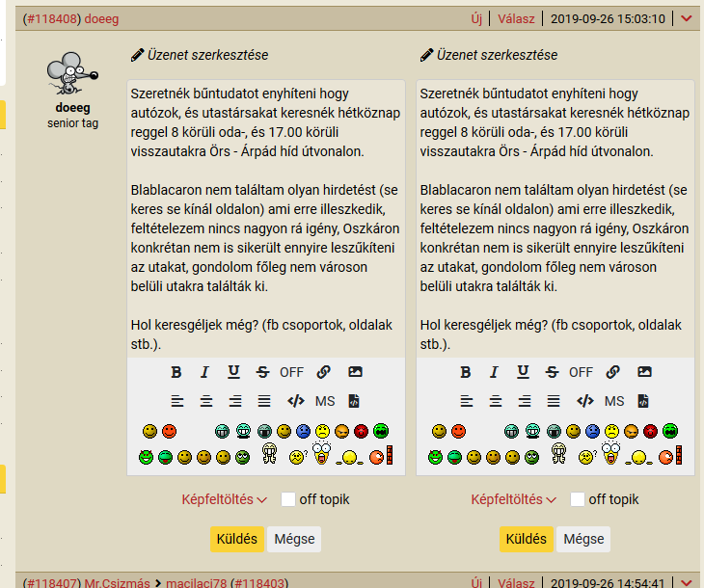Toggle MS formatting in the left editor
704x588 pixels.
coord(325,401)
